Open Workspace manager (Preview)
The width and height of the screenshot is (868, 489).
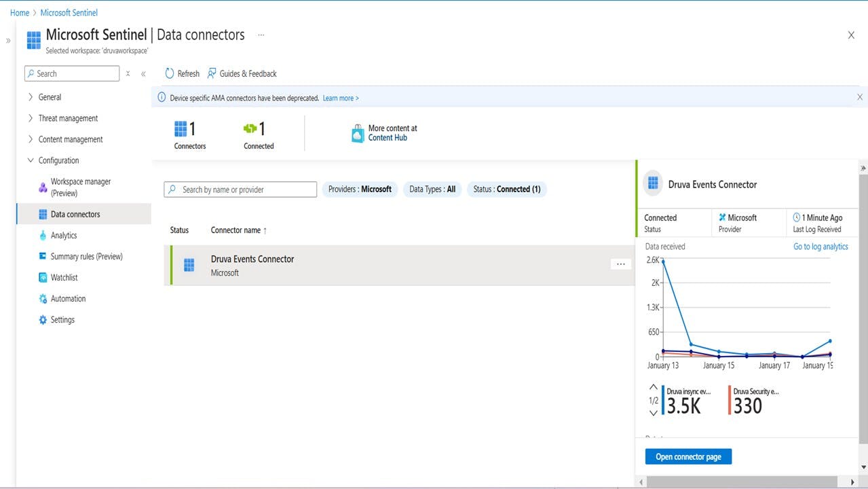click(80, 187)
